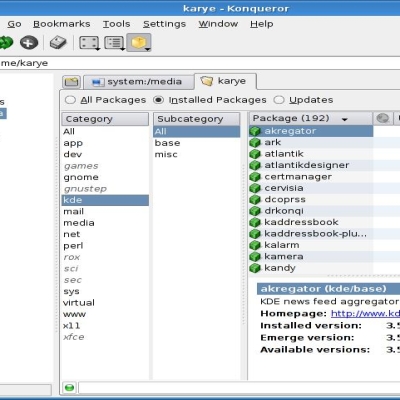
Task: Click the ark green package icon
Action: point(255,143)
